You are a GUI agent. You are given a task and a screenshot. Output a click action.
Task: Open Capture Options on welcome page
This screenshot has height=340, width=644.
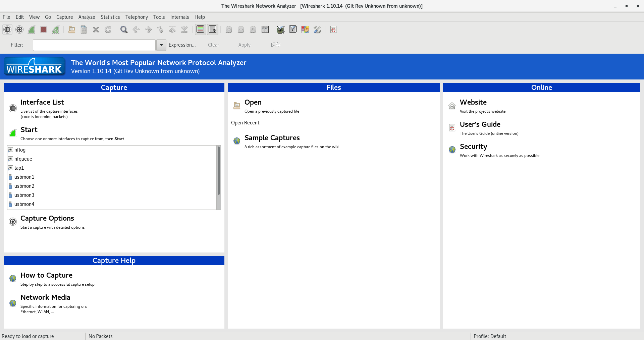click(x=47, y=218)
